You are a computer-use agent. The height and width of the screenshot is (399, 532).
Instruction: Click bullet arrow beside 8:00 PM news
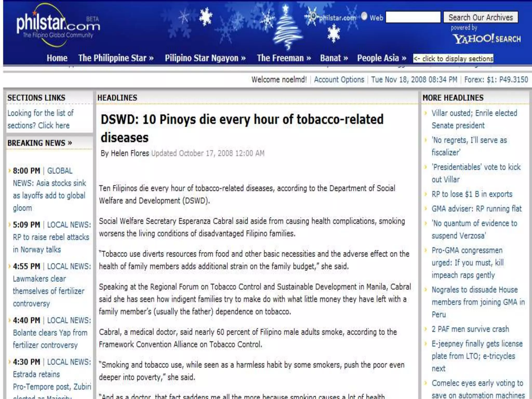[x=10, y=171]
